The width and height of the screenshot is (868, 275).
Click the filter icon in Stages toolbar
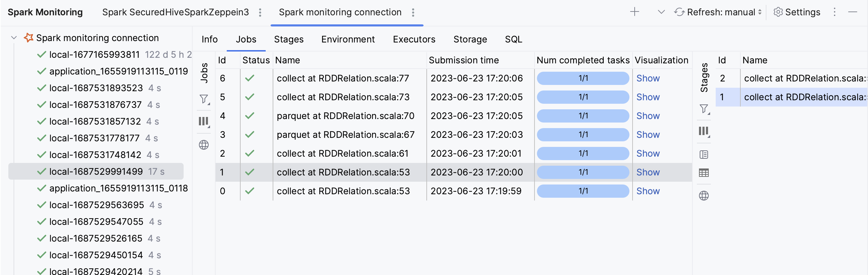point(704,109)
